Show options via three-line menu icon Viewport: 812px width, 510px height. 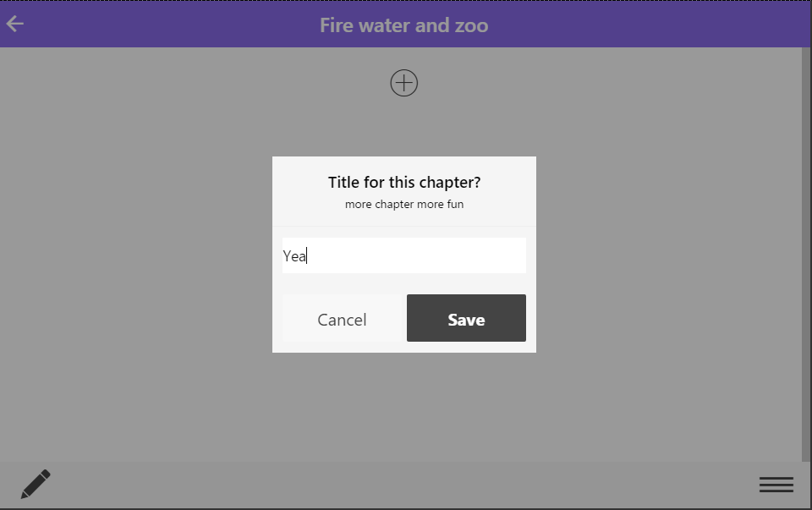(776, 485)
